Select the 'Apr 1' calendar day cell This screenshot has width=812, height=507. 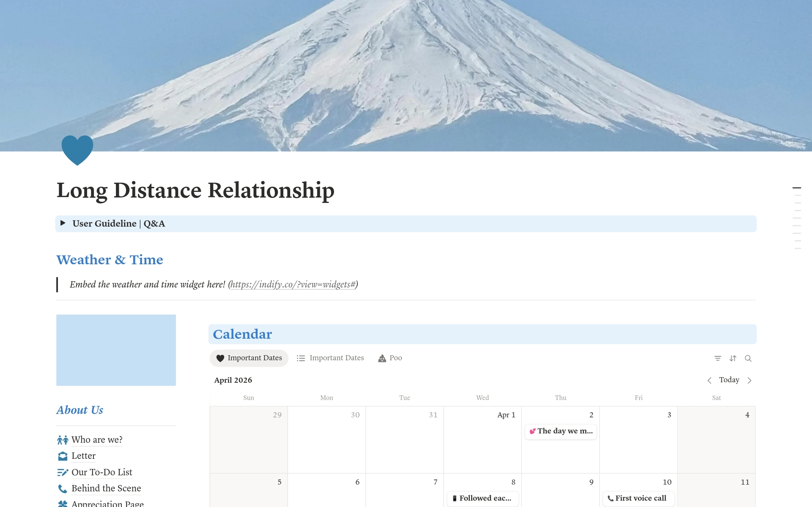pos(483,440)
